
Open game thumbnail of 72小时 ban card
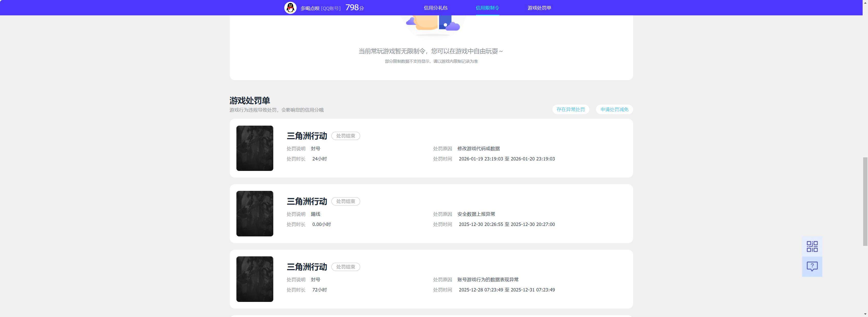255,279
